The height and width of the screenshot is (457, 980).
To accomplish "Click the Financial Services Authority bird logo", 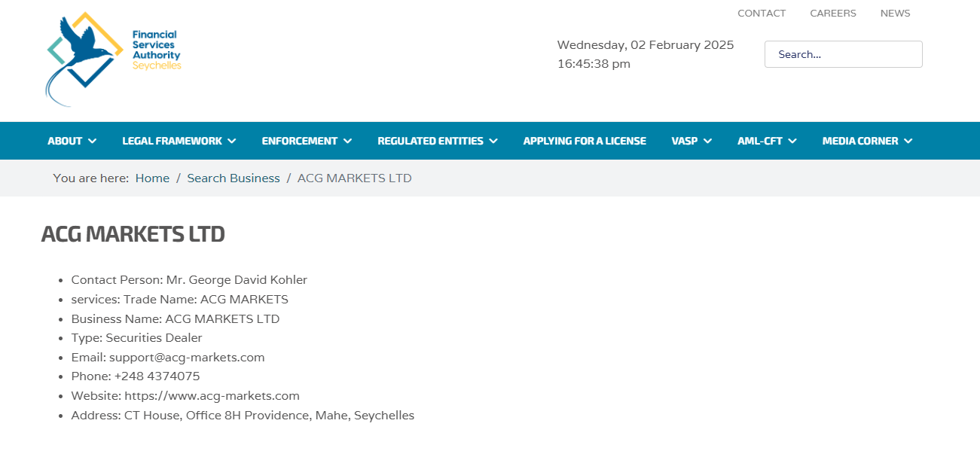I will tap(113, 59).
